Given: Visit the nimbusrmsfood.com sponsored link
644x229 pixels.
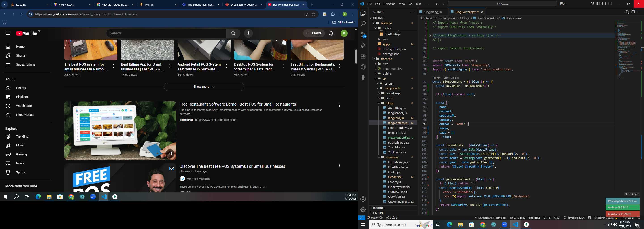Looking at the screenshot, I should point(216,120).
